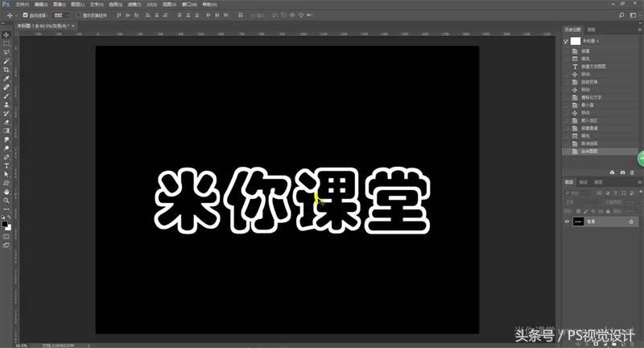The width and height of the screenshot is (644, 348).
Task: Click the auto-align layers icon
Action: 240,15
